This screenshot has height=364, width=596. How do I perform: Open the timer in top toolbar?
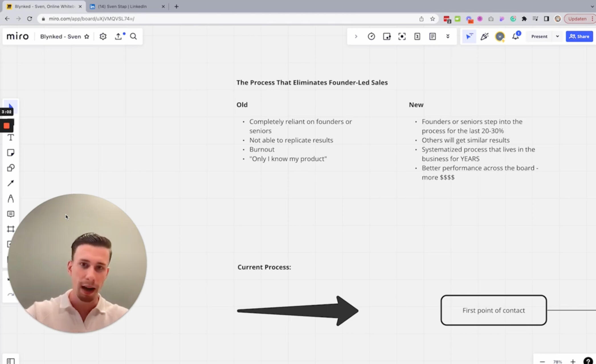point(371,36)
